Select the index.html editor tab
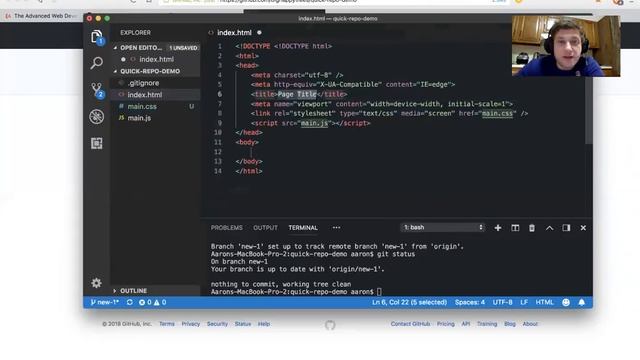This screenshot has width=640, height=360. pyautogui.click(x=234, y=33)
